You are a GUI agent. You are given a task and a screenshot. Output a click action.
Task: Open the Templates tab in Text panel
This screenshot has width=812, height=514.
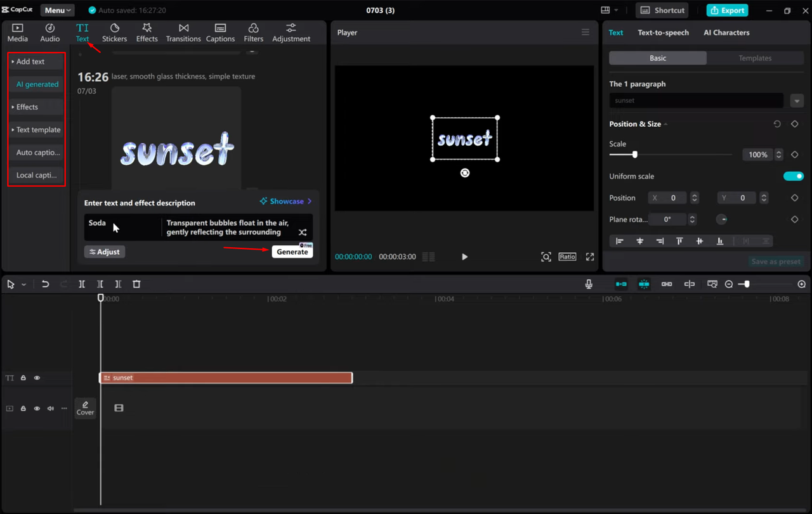click(755, 58)
